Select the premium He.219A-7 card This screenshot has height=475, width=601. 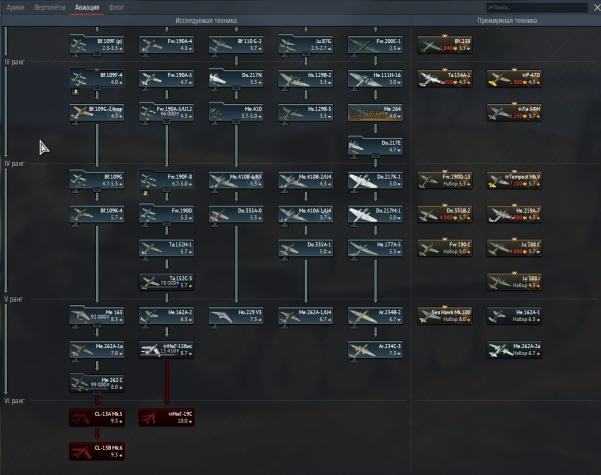[x=514, y=214]
